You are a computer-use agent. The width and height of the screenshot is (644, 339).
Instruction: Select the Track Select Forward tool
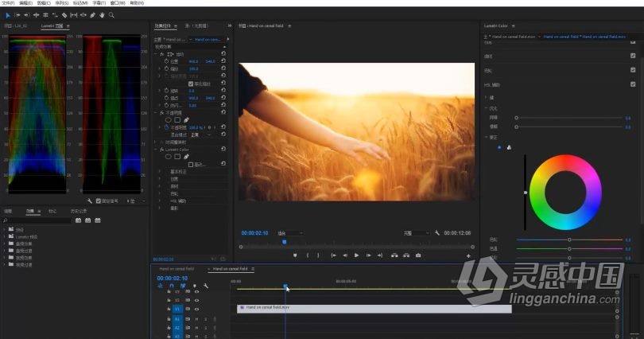[x=17, y=15]
